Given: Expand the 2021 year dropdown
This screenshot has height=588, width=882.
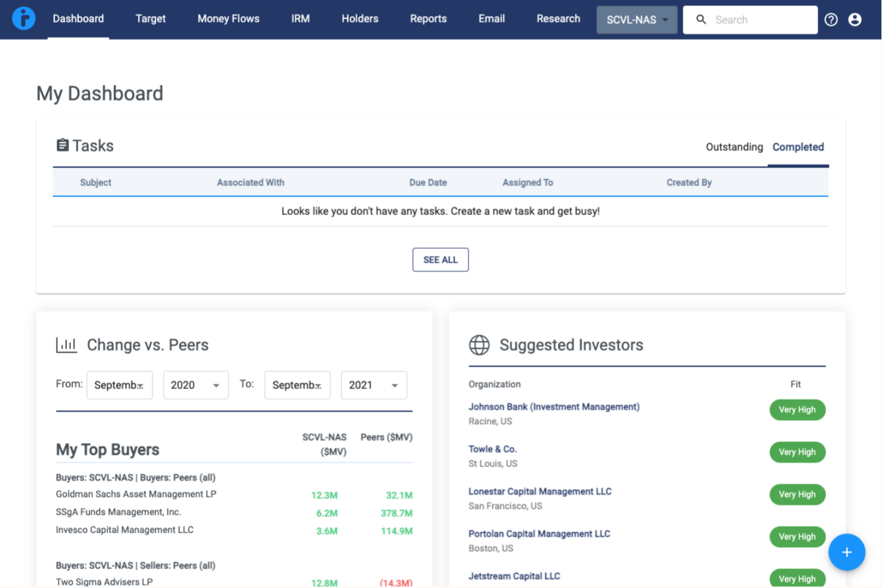Looking at the screenshot, I should point(374,385).
